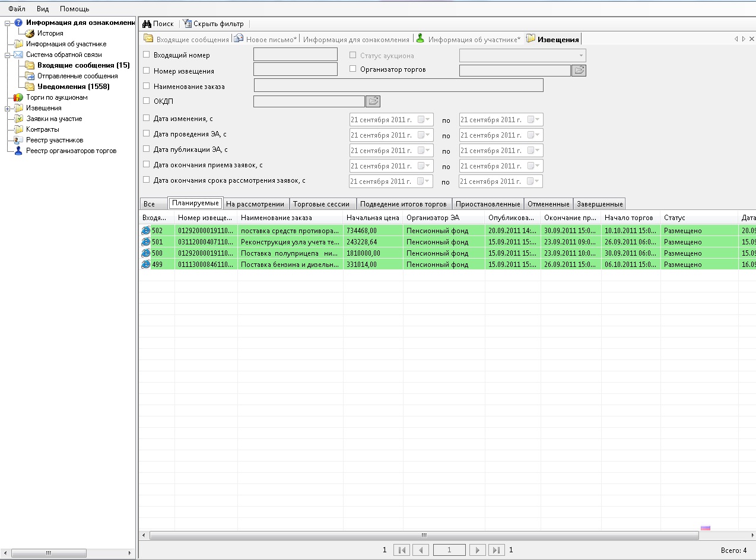Open Входящие сообщения (15) in the tree
This screenshot has height=560, width=756.
(x=83, y=65)
